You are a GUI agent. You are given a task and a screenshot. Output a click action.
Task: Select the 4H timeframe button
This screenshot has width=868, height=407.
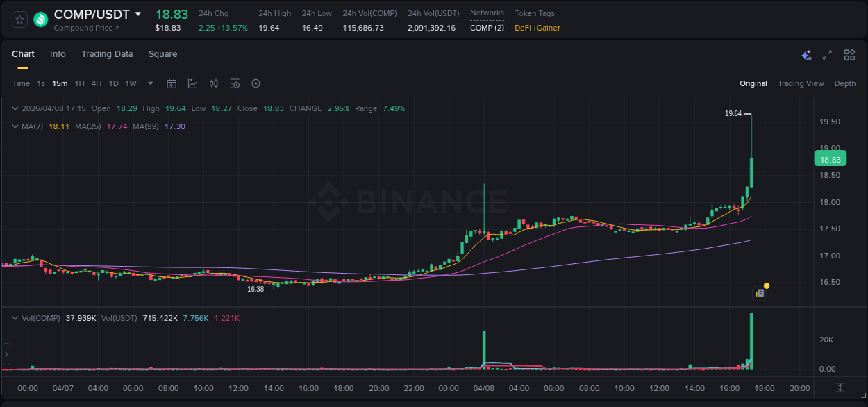(96, 83)
